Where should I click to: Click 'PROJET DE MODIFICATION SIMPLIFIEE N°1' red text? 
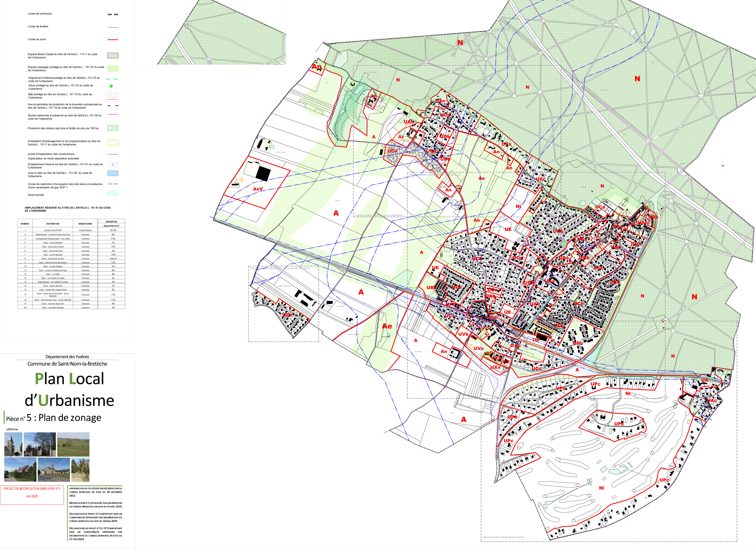click(x=32, y=489)
